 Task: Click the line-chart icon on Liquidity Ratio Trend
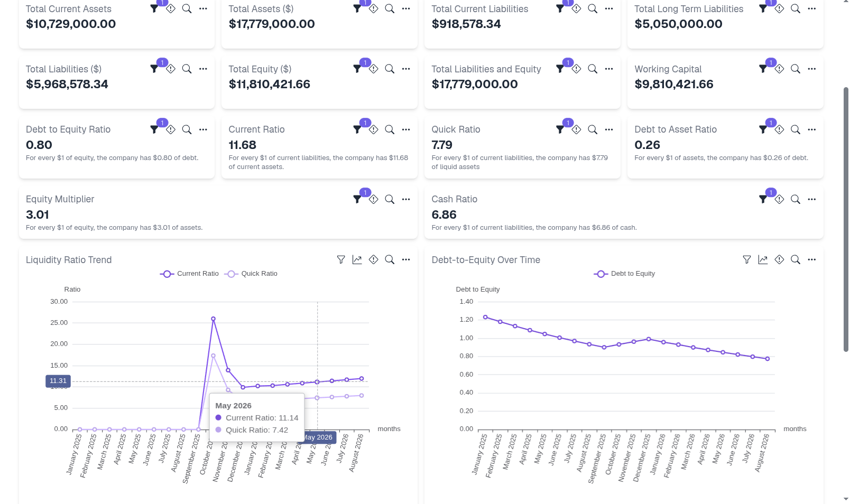(x=357, y=259)
